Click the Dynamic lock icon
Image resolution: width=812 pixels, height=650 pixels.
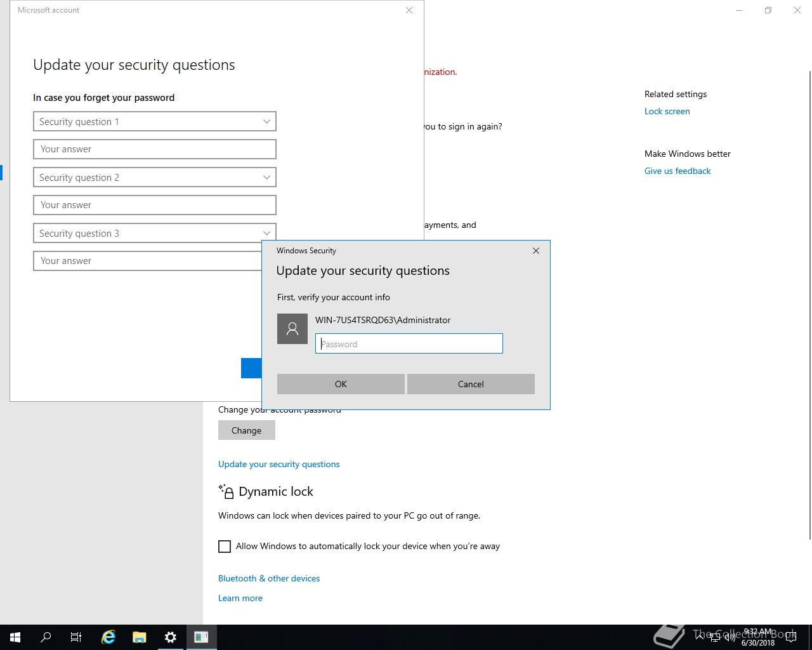(x=226, y=491)
